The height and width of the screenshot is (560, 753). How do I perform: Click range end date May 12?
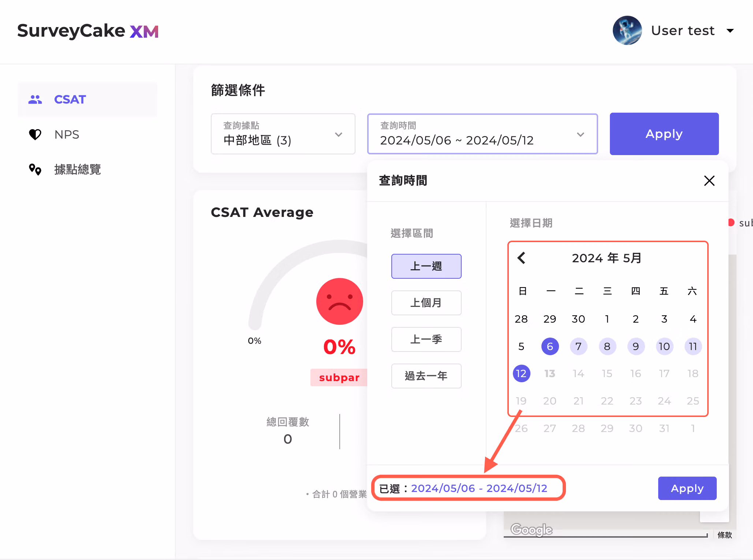click(x=521, y=373)
